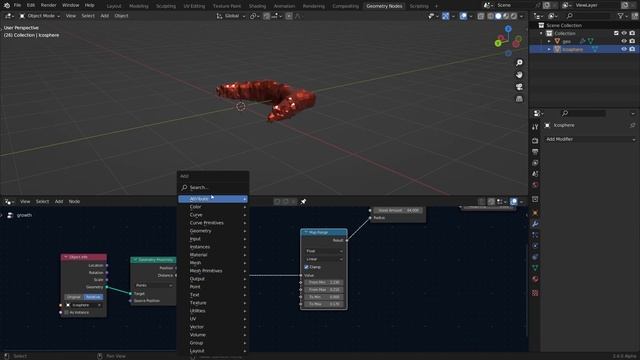Screen dimensions: 640x360
Task: Open Utilities submenu in Add menu
Action: (x=213, y=311)
